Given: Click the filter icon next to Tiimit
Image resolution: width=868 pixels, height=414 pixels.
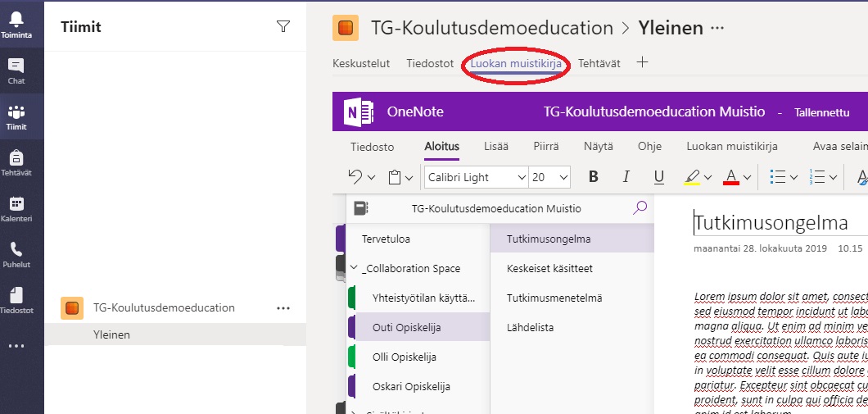Looking at the screenshot, I should (x=283, y=27).
